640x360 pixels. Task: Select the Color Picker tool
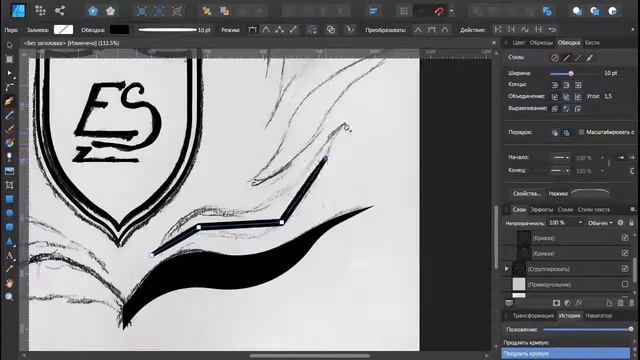pyautogui.click(x=9, y=269)
